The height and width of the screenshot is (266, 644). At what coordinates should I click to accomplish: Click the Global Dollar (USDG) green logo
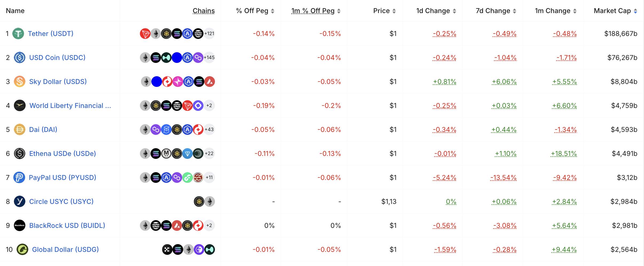point(22,249)
